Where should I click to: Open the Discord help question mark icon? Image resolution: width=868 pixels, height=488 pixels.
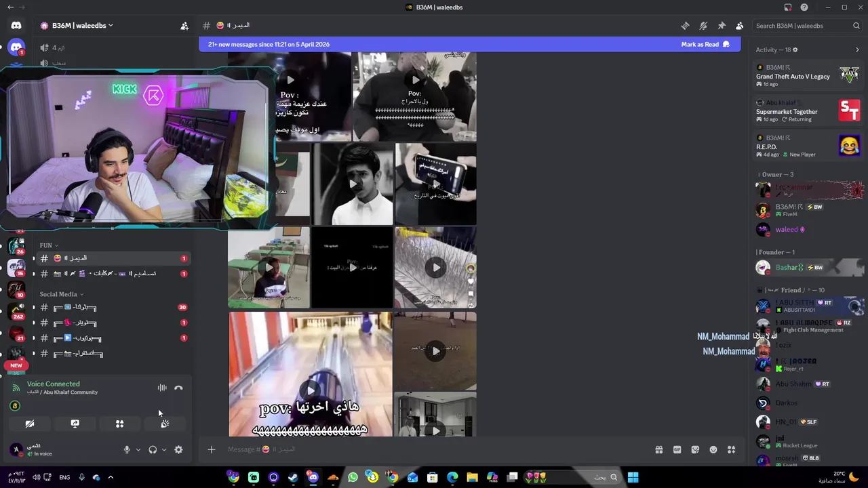click(804, 7)
